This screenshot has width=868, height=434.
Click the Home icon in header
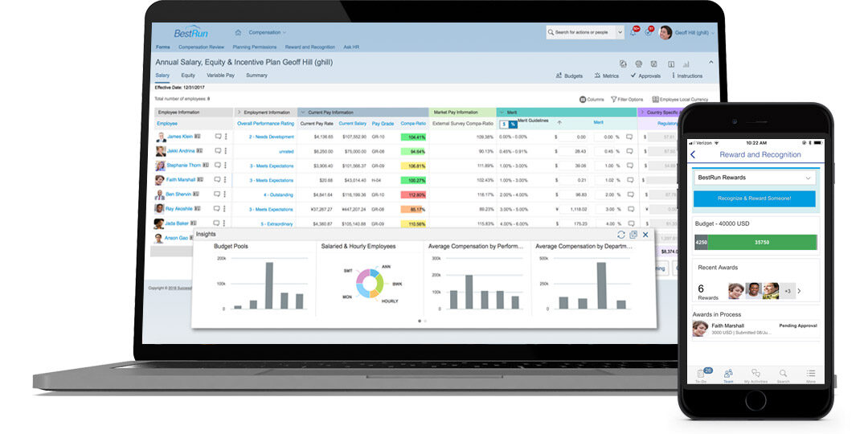point(238,33)
